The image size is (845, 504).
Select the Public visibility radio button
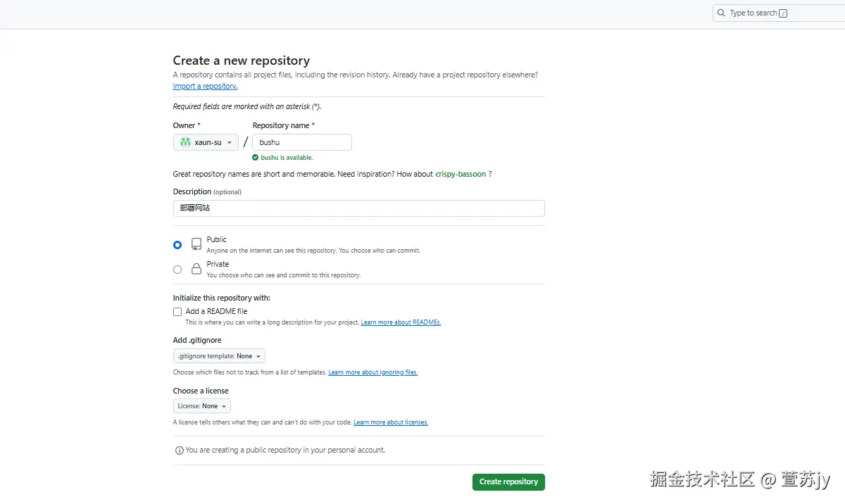(x=177, y=245)
